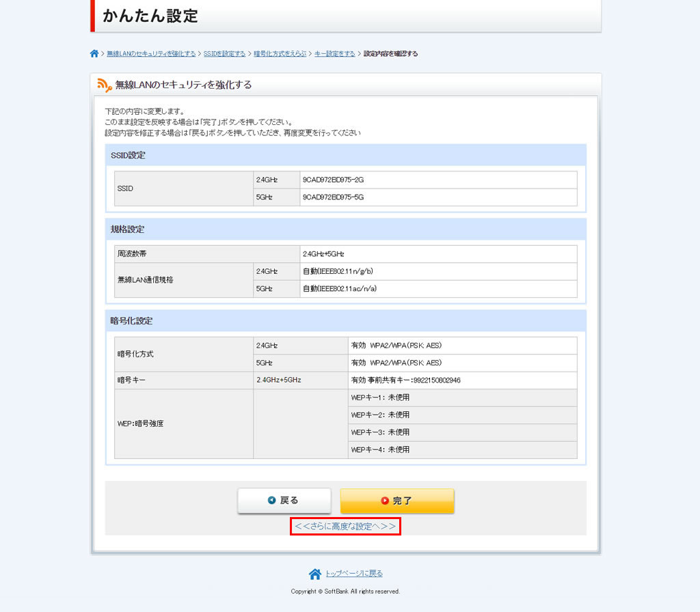This screenshot has height=612, width=700.
Task: Click the 2.4GHz SSID value 9CAD972BD975-2G
Action: [x=333, y=180]
